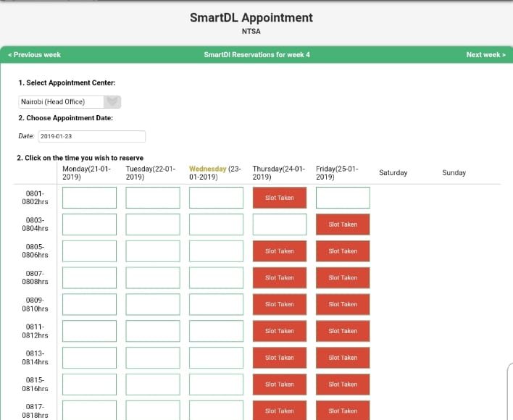Image resolution: width=513 pixels, height=420 pixels.
Task: Click Thursday 0801-0802hrs Slot Taken box
Action: tap(280, 198)
